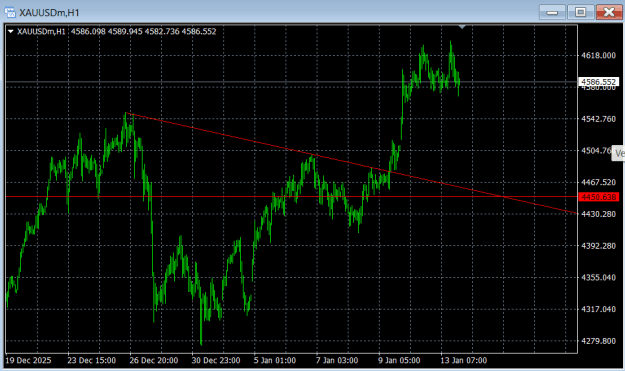Click the 4542.760 price scale value
Screen dimensions: 625x371
coord(598,119)
